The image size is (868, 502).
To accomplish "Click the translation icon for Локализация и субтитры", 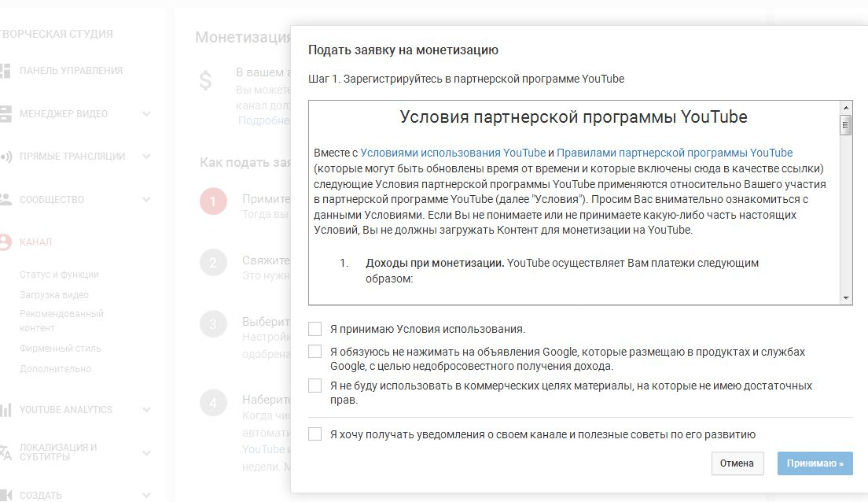I will (6, 452).
